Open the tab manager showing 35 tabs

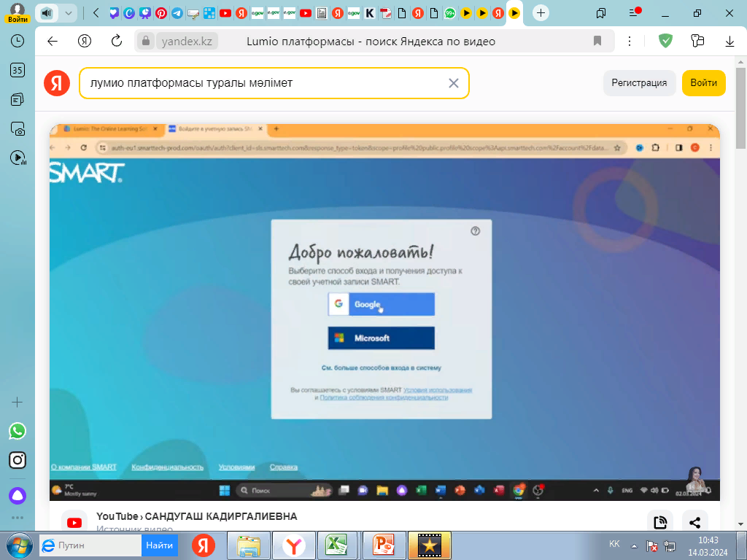(18, 70)
